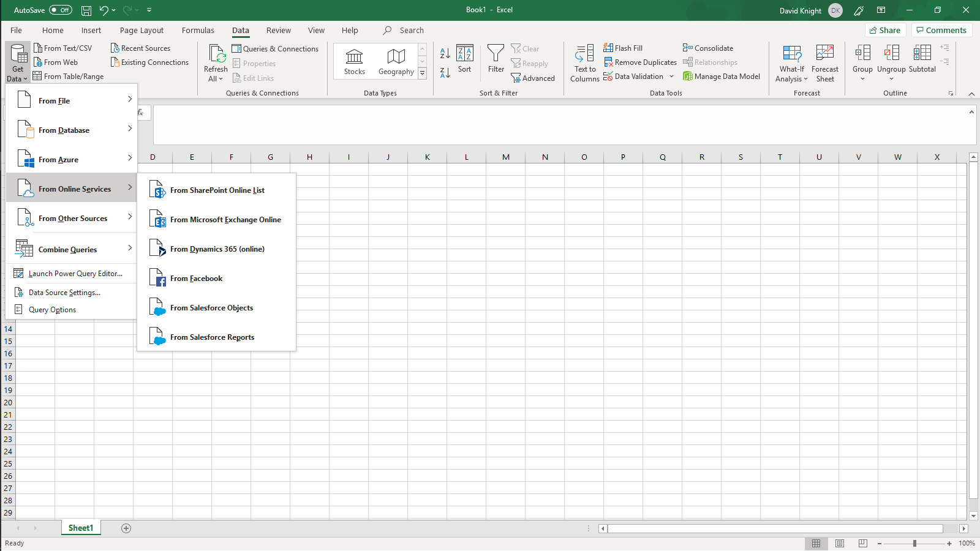Click From Web icon
This screenshot has width=980, height=551.
point(37,62)
